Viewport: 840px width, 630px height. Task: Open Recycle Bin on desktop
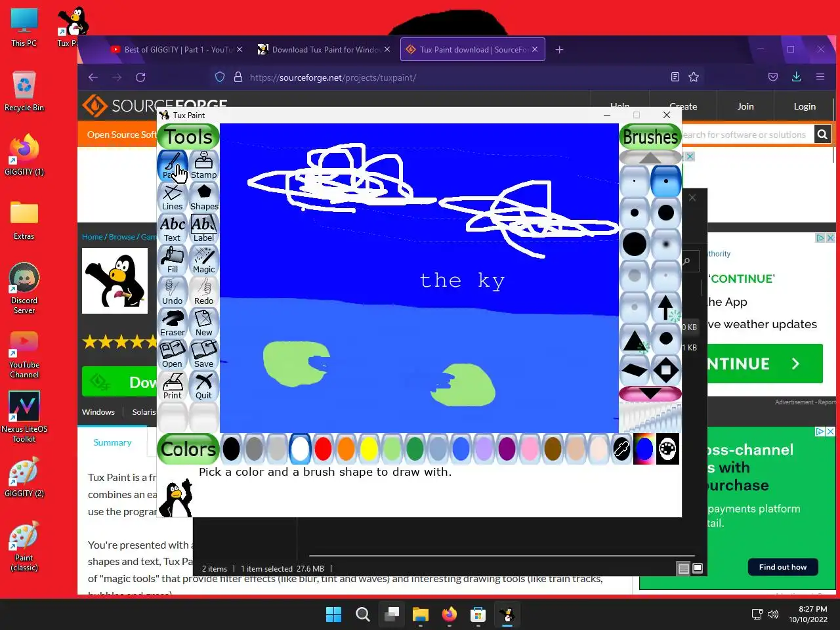pos(24,91)
